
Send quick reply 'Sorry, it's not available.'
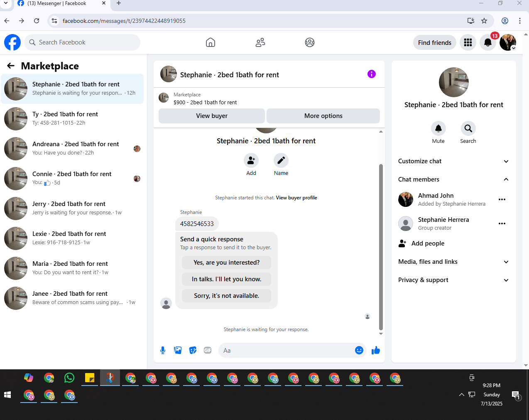(x=226, y=296)
